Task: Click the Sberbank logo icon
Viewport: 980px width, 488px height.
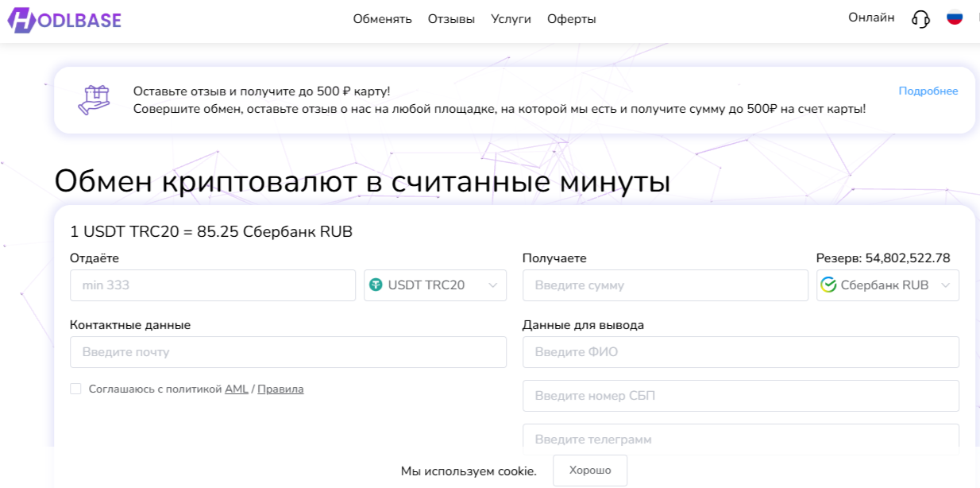Action: click(x=828, y=285)
